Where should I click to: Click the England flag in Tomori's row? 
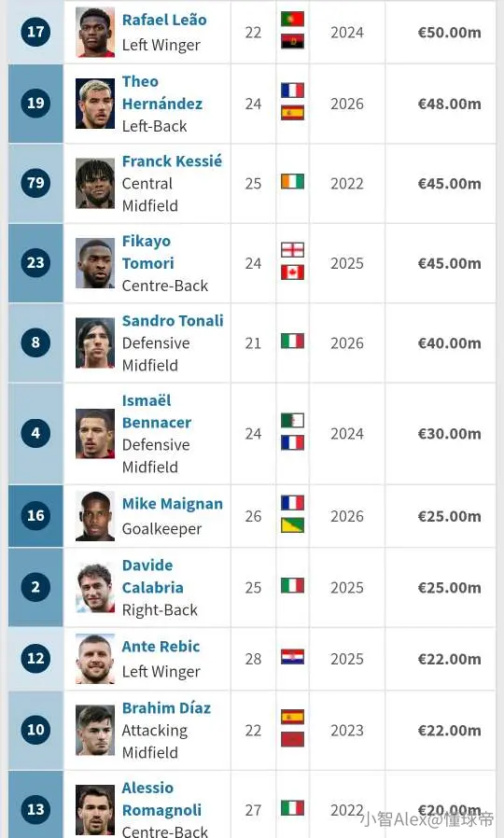click(292, 249)
